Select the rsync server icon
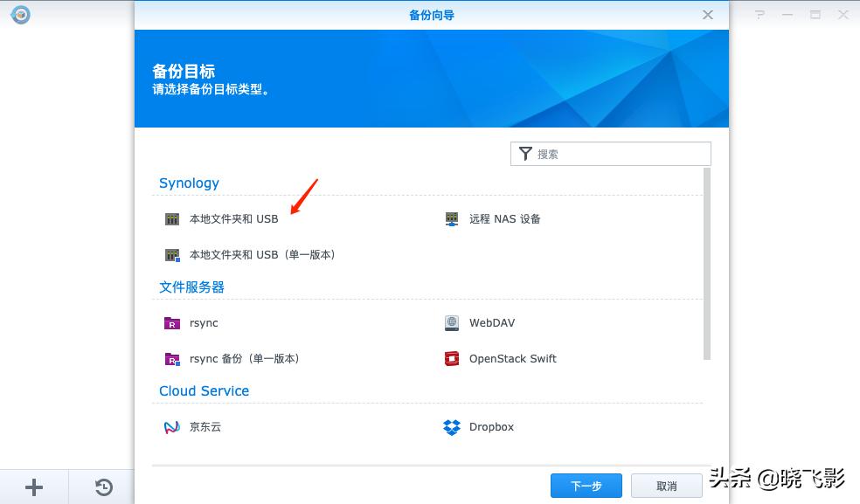The image size is (860, 504). (x=171, y=323)
